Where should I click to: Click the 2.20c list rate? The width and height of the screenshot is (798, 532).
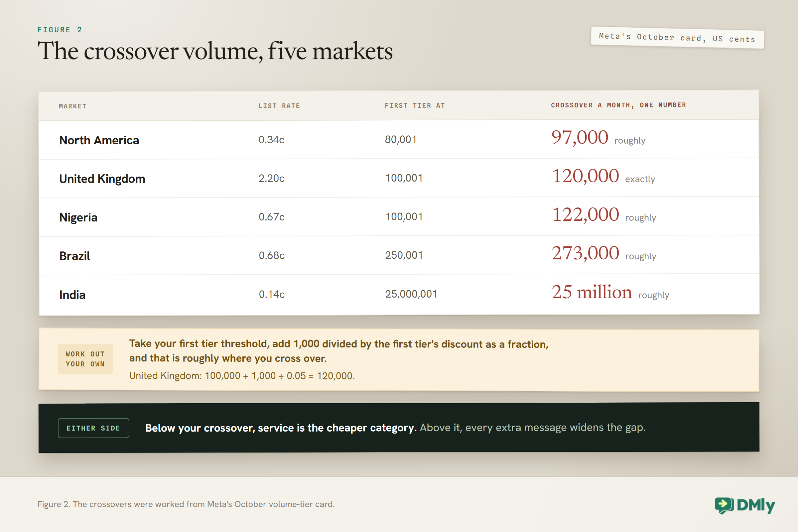[x=271, y=178]
